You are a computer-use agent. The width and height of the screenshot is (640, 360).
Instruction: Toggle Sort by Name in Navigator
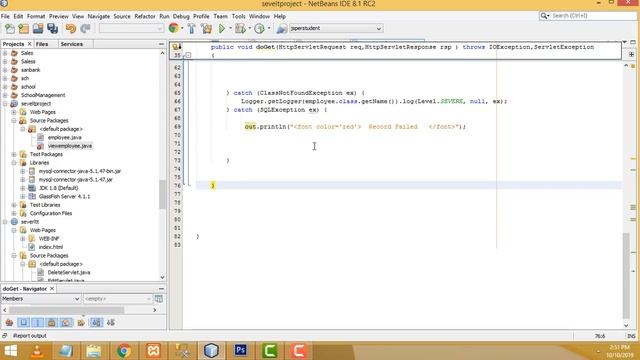(x=96, y=322)
